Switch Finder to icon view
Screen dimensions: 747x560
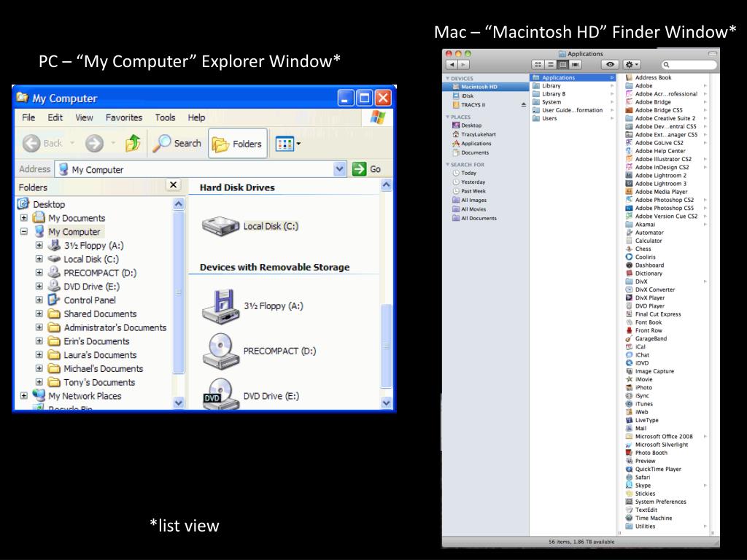pos(538,64)
